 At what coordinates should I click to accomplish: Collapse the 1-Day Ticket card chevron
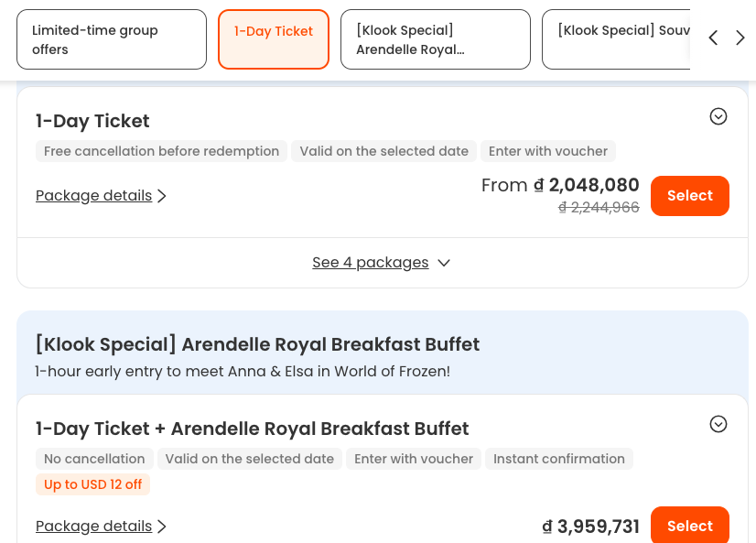click(x=718, y=116)
